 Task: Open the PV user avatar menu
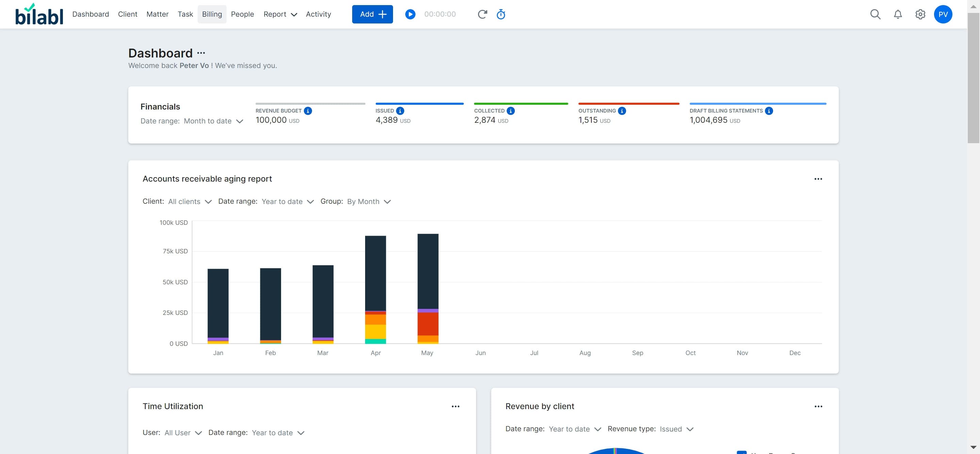943,14
